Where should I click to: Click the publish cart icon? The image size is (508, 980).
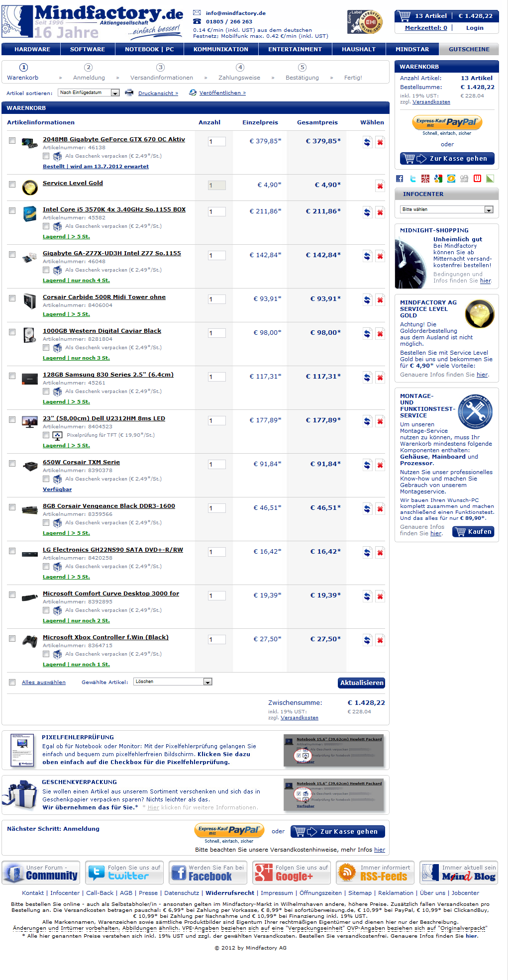(x=193, y=93)
